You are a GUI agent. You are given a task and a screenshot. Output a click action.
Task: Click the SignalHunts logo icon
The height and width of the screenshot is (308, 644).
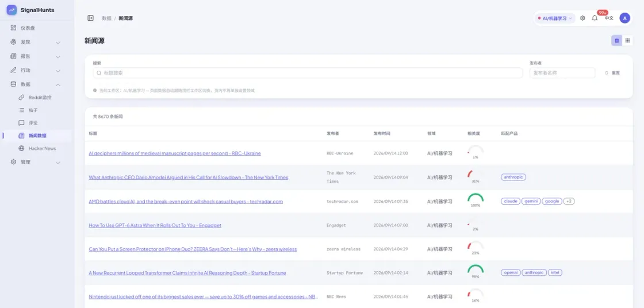coord(11,10)
